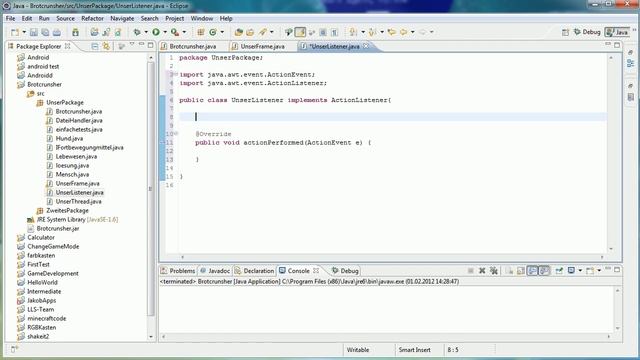Open the Search icon dropdown arrow
The width and height of the screenshot is (640, 360).
tap(272, 32)
